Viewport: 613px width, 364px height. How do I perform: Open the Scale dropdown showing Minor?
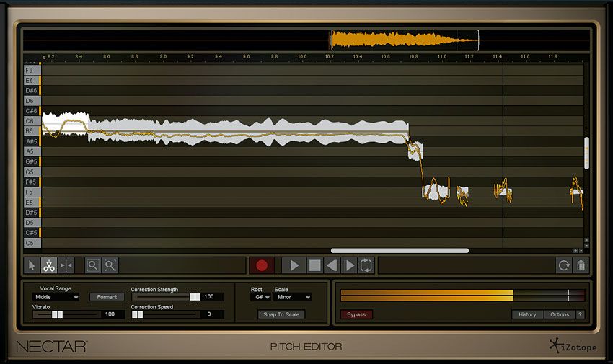click(292, 297)
